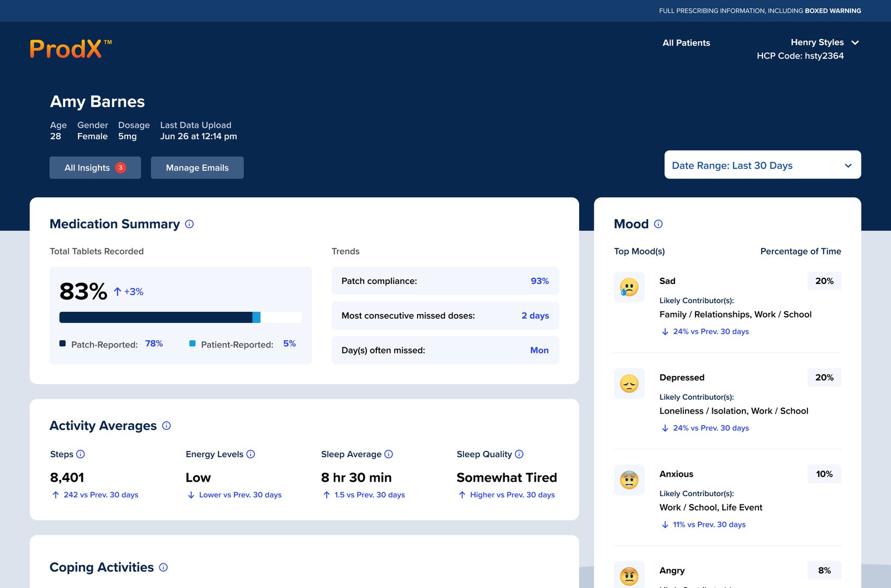Click 'Higher vs Prev. 30 days' text

[512, 494]
